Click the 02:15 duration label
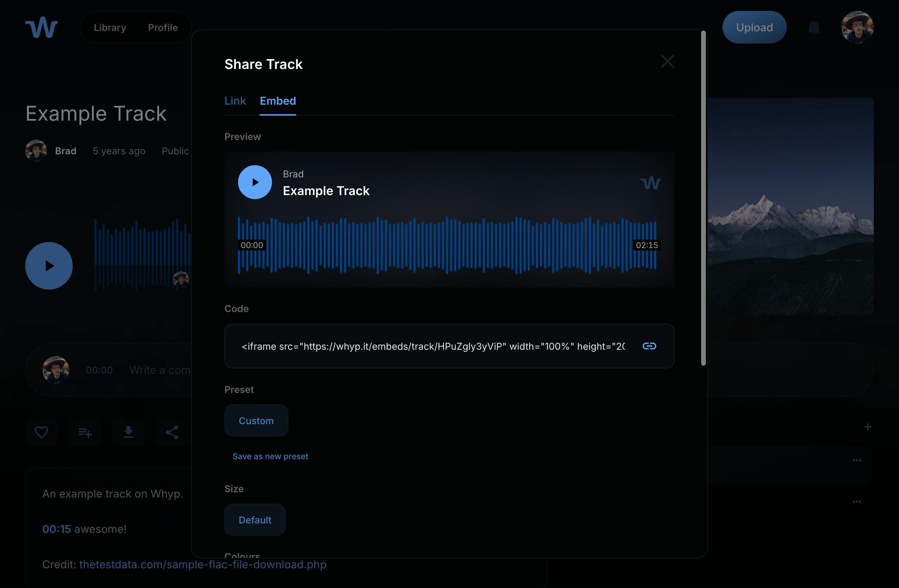Viewport: 899px width, 588px height. click(x=647, y=245)
